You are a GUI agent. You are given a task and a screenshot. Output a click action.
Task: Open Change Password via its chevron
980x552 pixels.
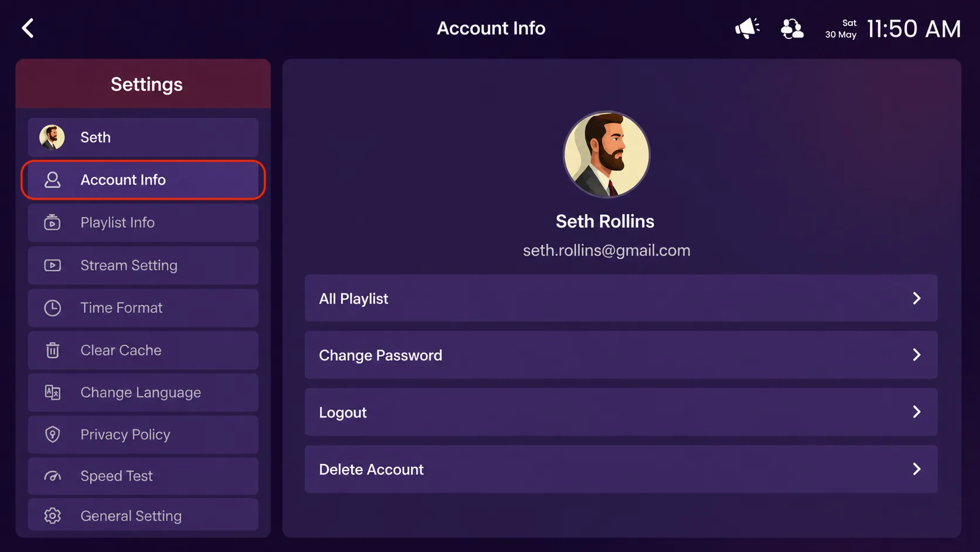tap(917, 355)
